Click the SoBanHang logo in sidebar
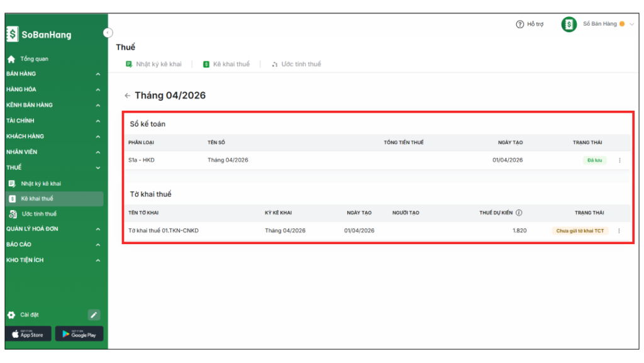The width and height of the screenshot is (644, 363). coord(39,35)
